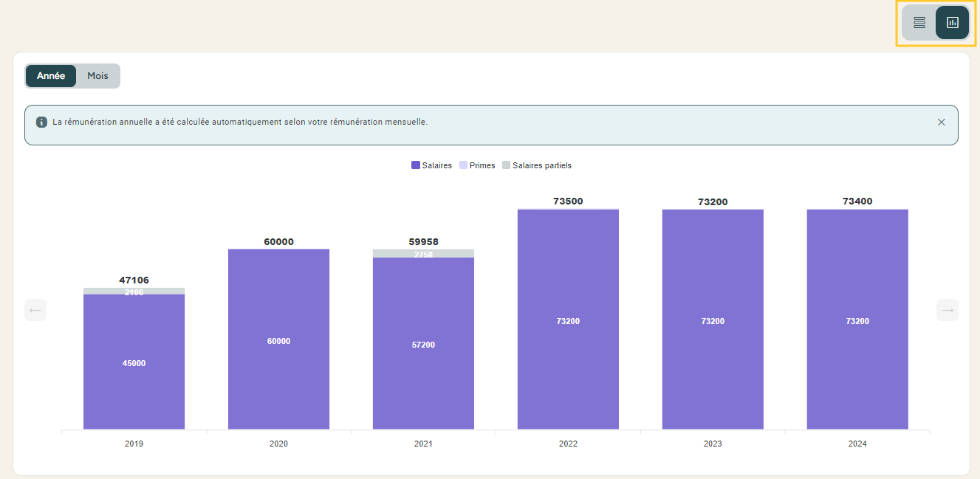The width and height of the screenshot is (980, 479).
Task: Select the Année tab
Action: pyautogui.click(x=51, y=76)
